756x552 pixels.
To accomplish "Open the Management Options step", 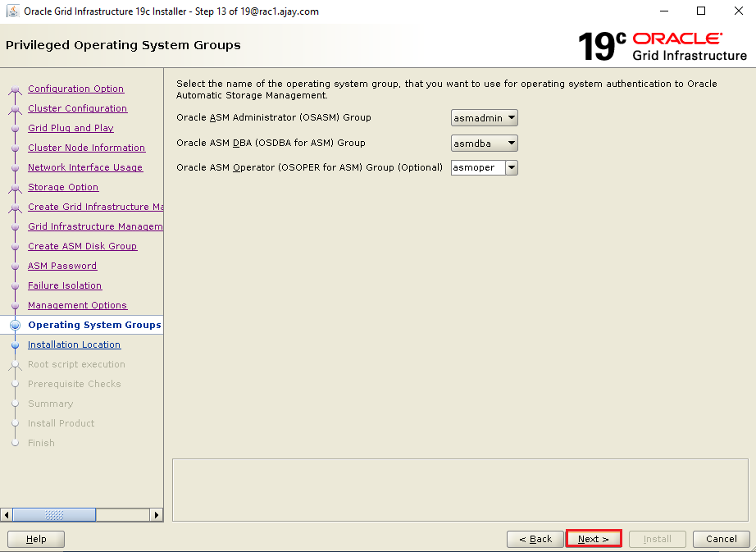I will [x=77, y=305].
